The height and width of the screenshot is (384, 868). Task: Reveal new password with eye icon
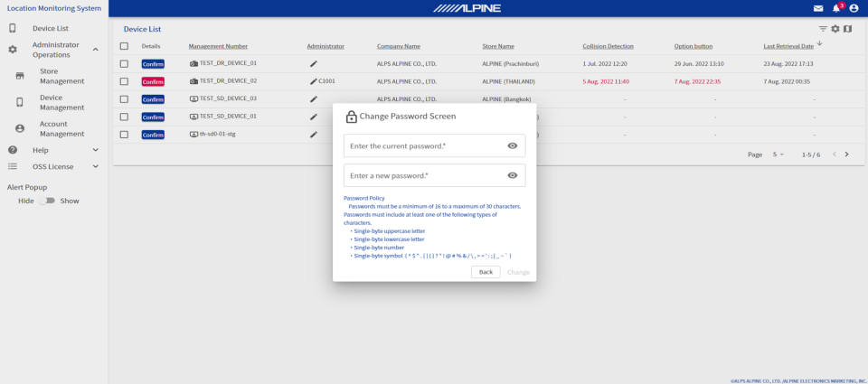point(512,175)
